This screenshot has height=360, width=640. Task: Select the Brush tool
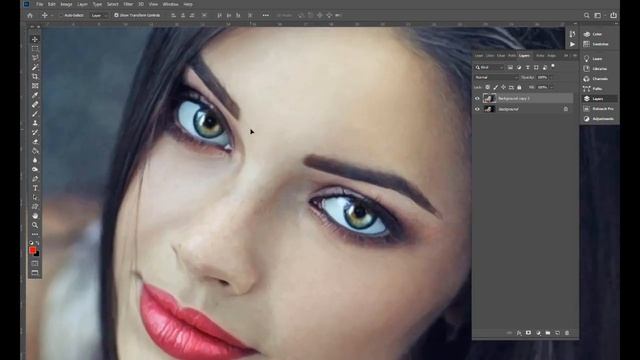(35, 114)
